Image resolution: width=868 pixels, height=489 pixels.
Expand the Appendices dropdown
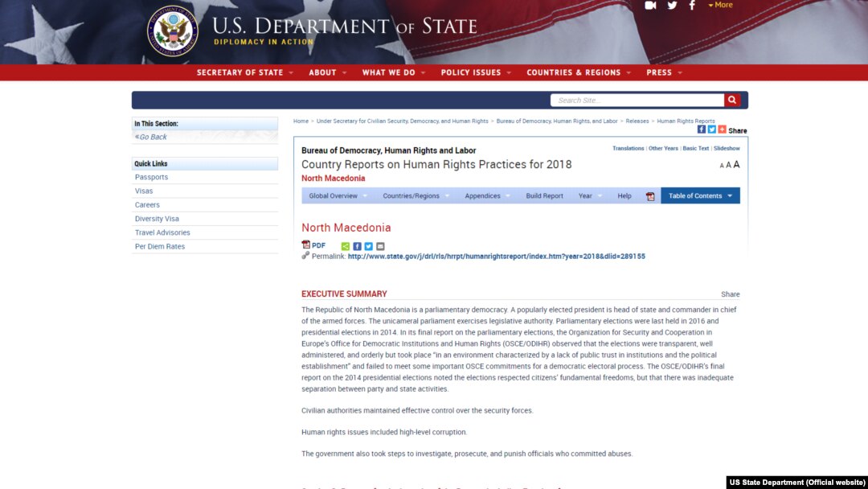[x=487, y=196]
